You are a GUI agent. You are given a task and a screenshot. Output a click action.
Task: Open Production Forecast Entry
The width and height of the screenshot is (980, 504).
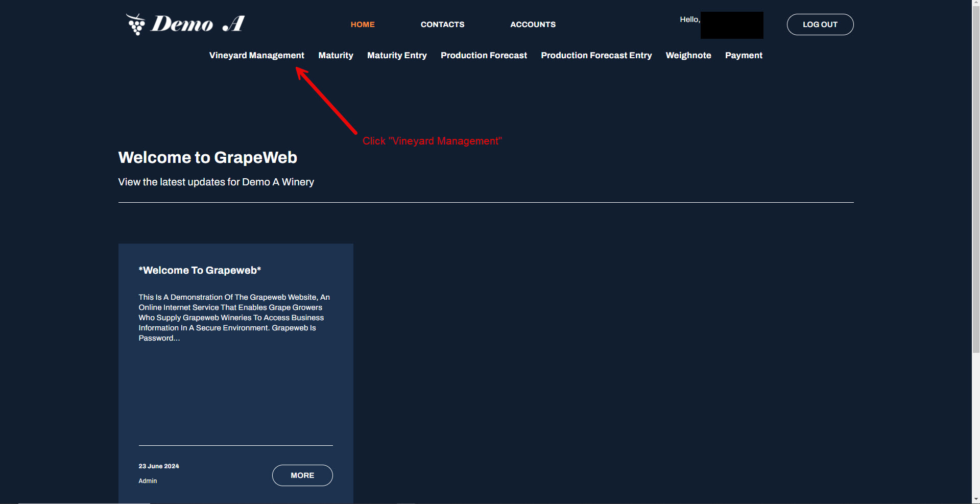tap(596, 55)
